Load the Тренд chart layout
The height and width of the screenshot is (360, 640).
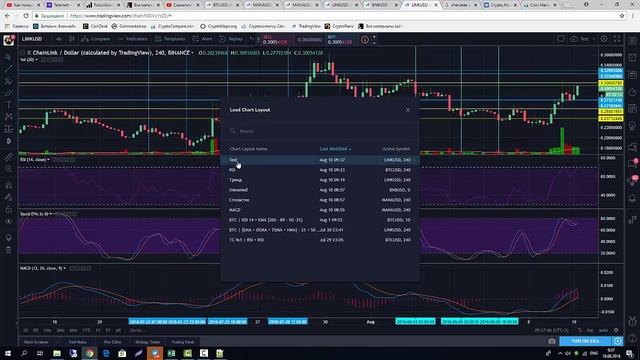point(320,180)
